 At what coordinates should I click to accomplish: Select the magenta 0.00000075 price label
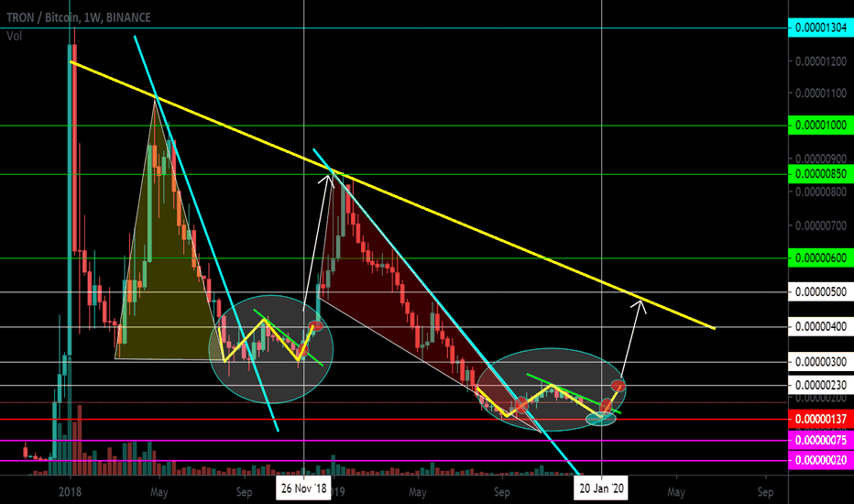(x=821, y=440)
